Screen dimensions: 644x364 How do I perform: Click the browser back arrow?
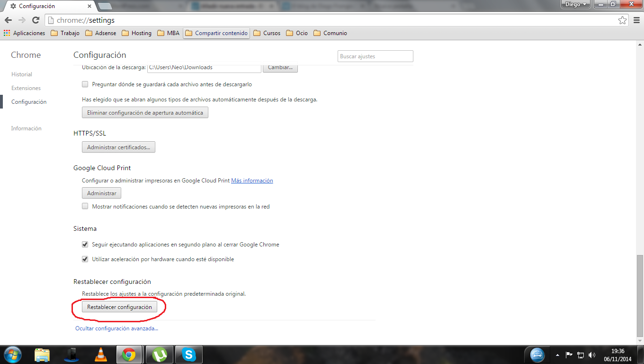coord(8,20)
